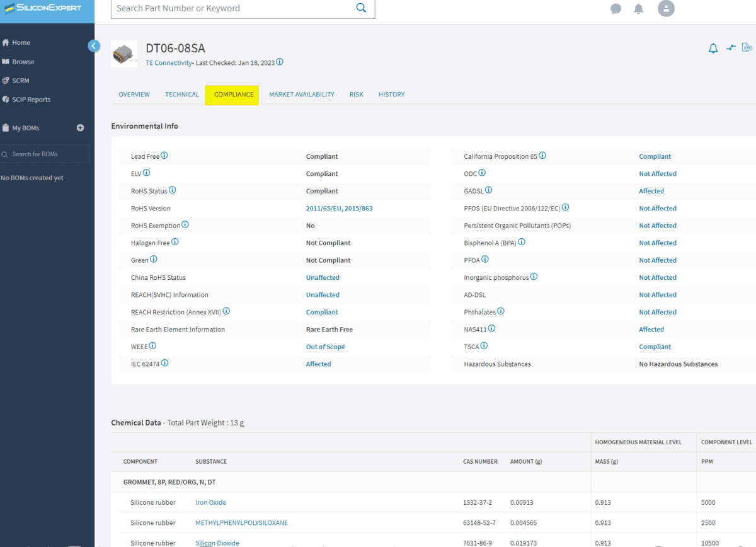756x547 pixels.
Task: Open the part alerts bell icon
Action: pos(713,48)
